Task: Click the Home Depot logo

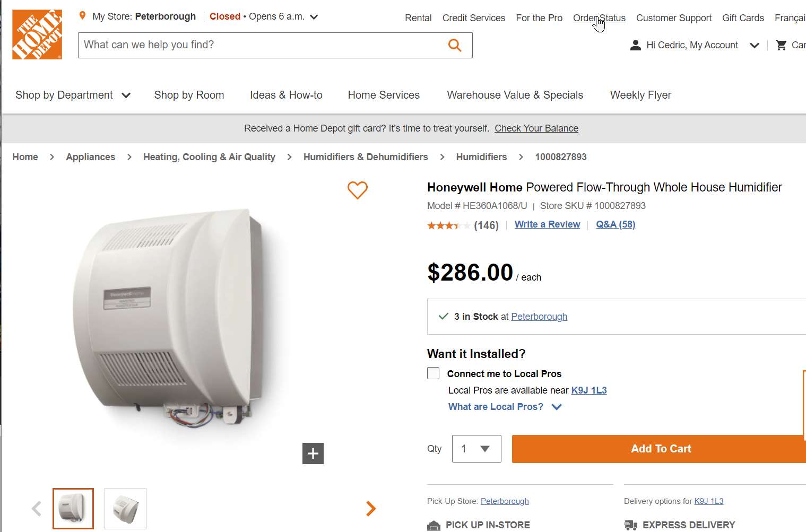Action: [x=37, y=34]
